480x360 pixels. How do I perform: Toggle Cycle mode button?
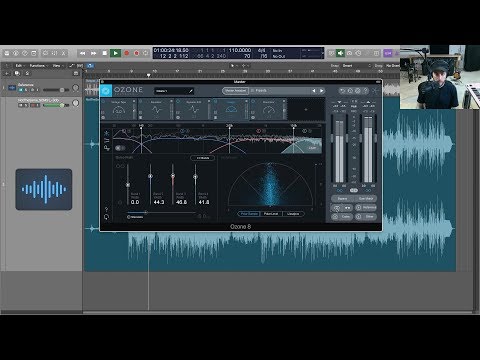click(x=146, y=53)
